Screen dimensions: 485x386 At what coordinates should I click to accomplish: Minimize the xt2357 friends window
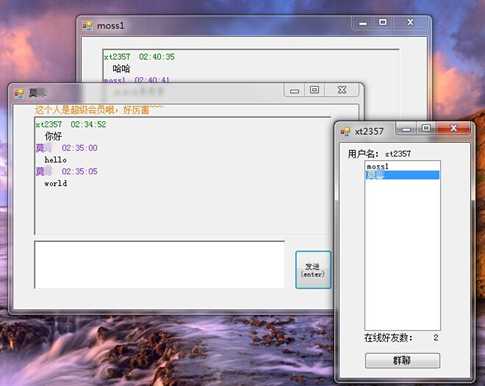click(x=406, y=129)
